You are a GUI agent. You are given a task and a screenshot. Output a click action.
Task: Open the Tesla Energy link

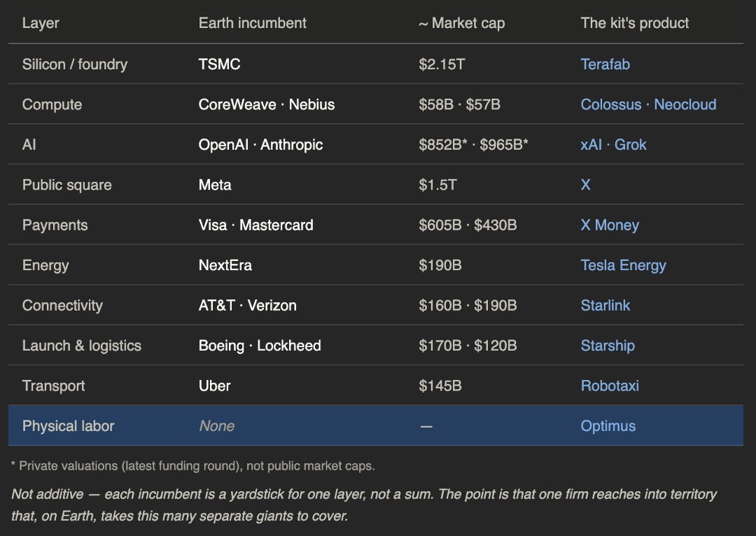click(624, 265)
